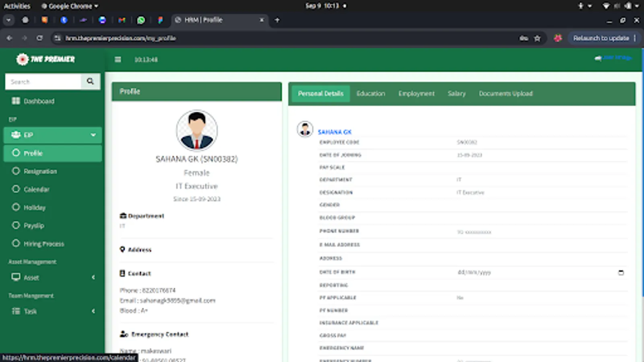
Task: Switch to the Documents Upload tab
Action: [x=506, y=93]
